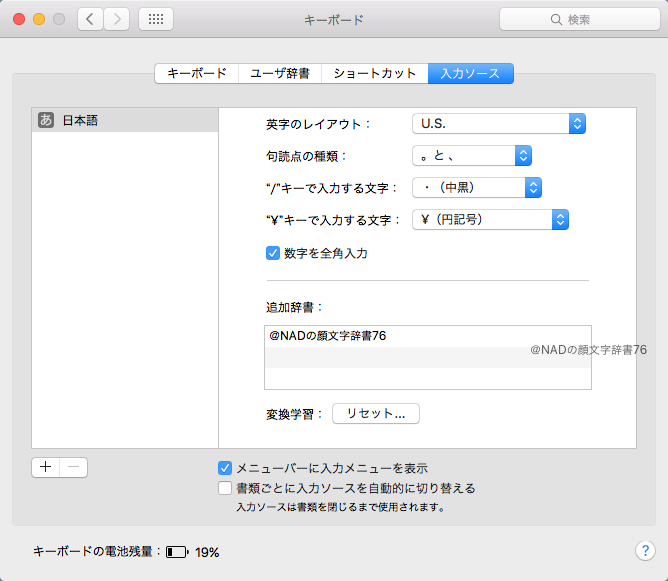Image resolution: width=668 pixels, height=581 pixels.
Task: Enable 書類ごとに入力ソースを自動的に切り替える checkbox
Action: tap(225, 488)
